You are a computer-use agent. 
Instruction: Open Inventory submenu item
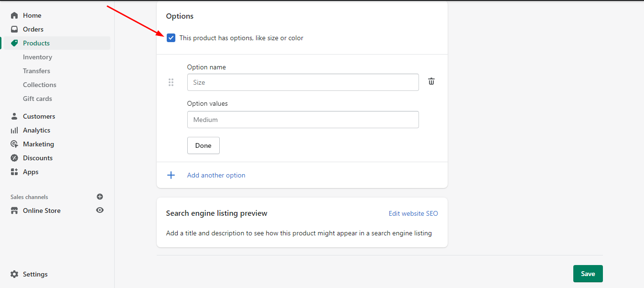[37, 57]
